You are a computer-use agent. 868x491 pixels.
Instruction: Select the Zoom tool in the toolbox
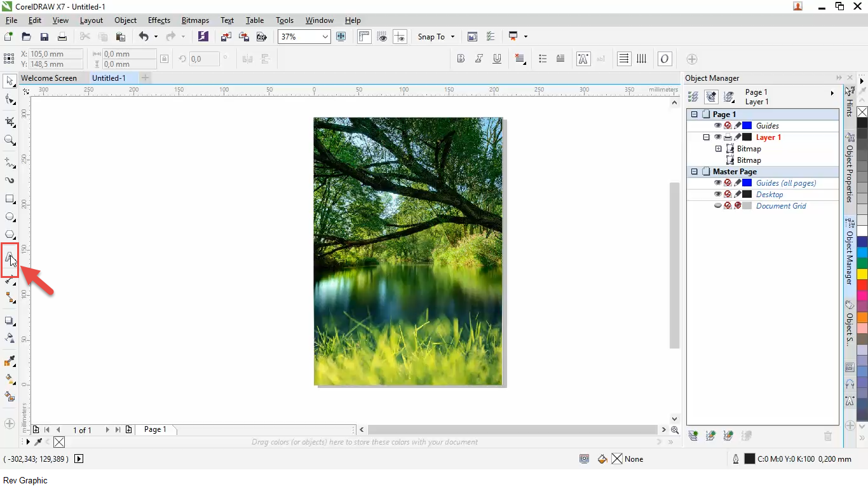(10, 140)
